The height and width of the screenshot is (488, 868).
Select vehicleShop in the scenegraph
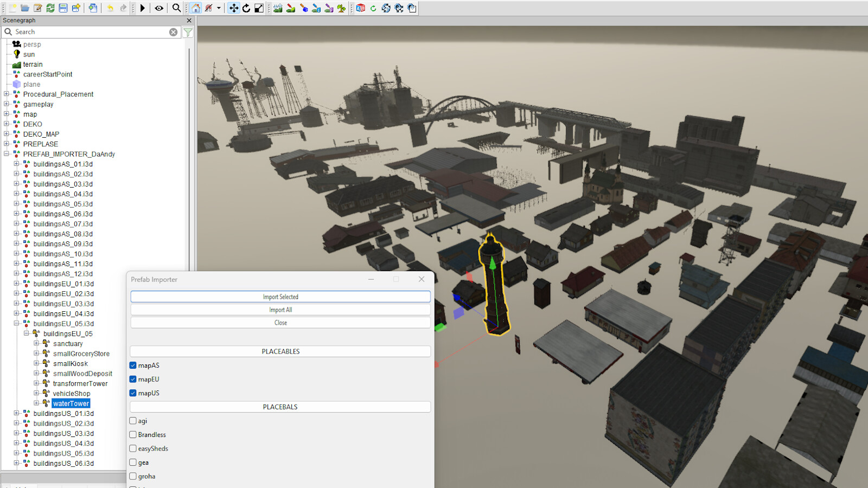tap(72, 394)
